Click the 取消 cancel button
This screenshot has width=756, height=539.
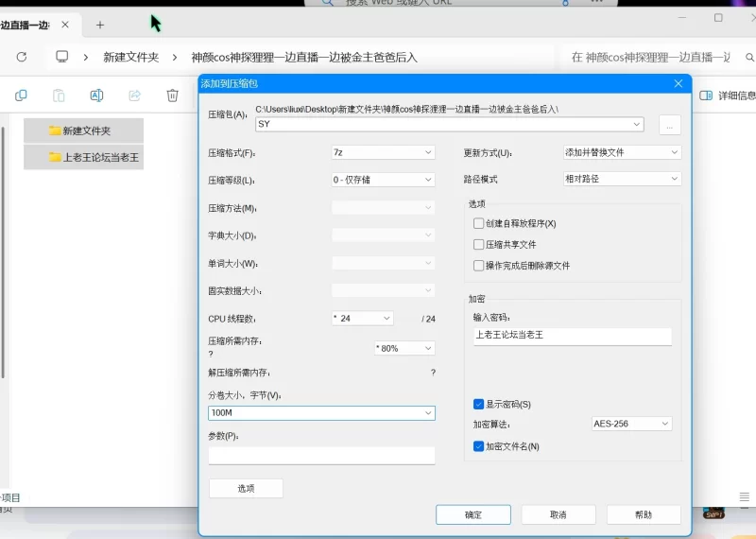(x=558, y=514)
